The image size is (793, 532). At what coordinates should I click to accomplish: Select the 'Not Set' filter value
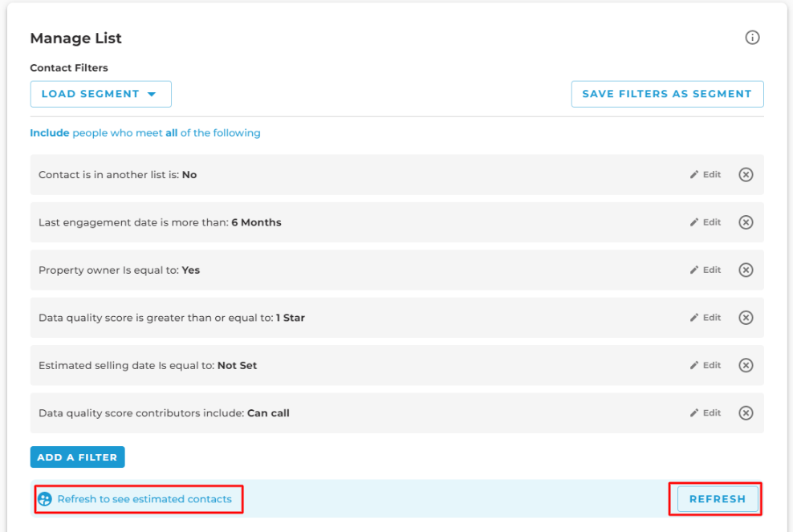point(238,365)
